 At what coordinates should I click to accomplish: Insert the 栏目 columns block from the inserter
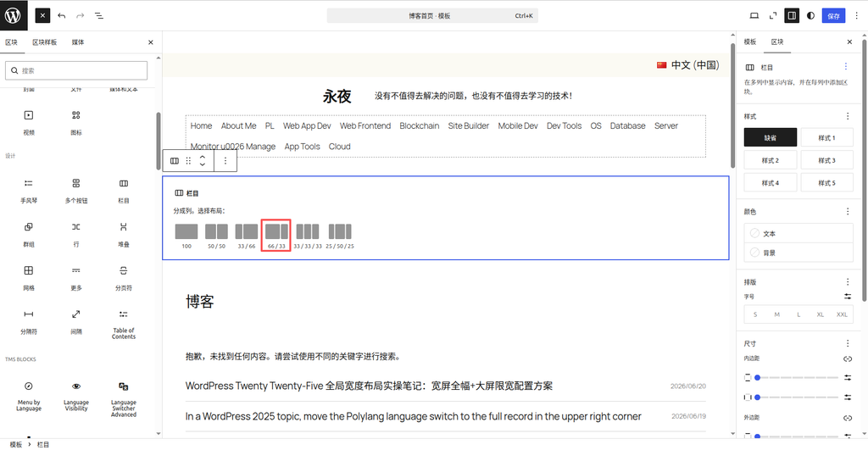tap(124, 191)
